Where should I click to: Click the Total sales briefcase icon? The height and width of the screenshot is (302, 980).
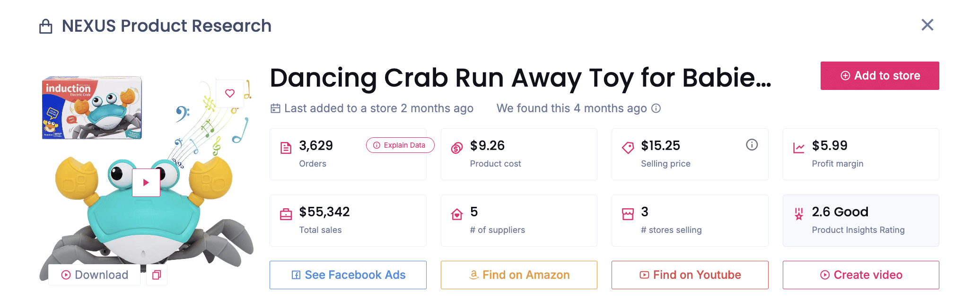286,214
